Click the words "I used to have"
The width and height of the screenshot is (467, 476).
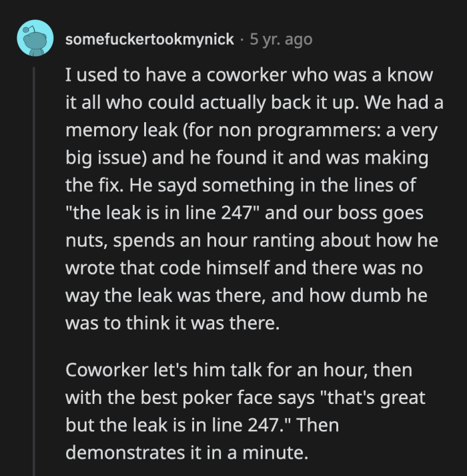111,75
